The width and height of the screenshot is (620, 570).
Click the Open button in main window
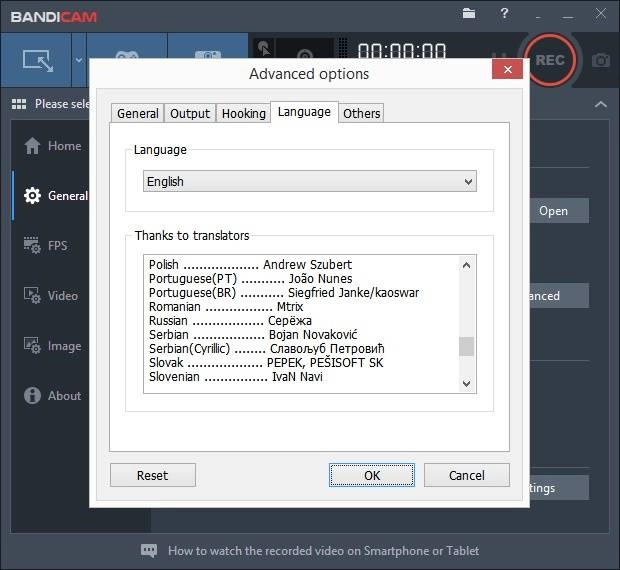(x=559, y=211)
